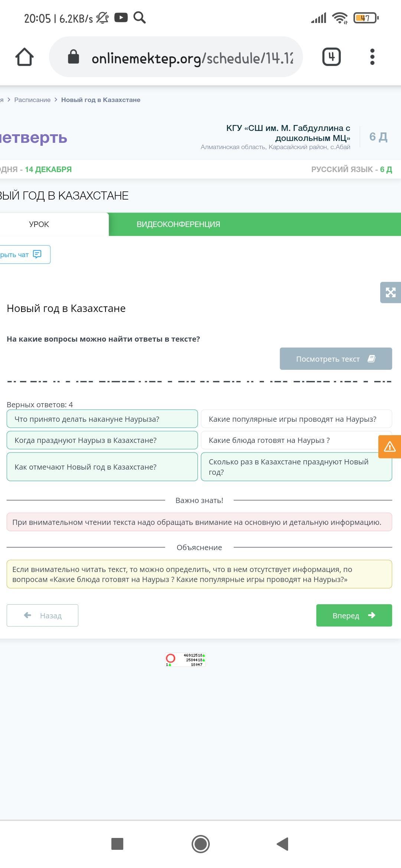Select answer 'Что принято делать накануне Наурыза?'
401x868 pixels.
(102, 419)
